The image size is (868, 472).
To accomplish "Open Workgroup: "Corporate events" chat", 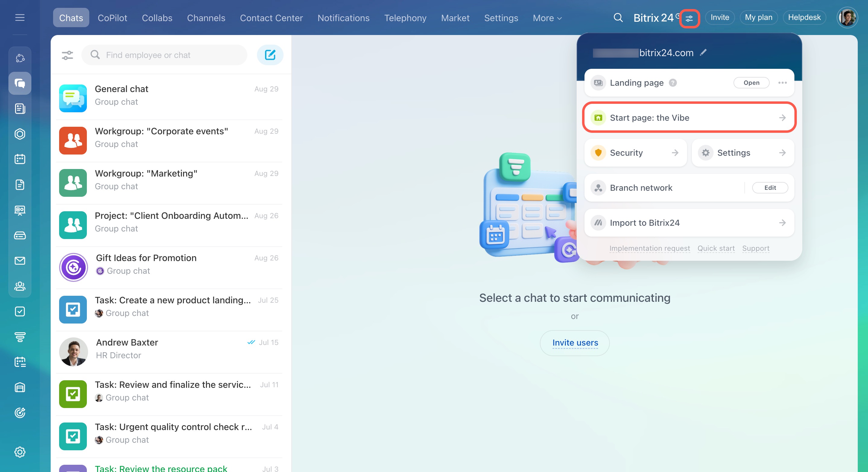I will coord(169,140).
